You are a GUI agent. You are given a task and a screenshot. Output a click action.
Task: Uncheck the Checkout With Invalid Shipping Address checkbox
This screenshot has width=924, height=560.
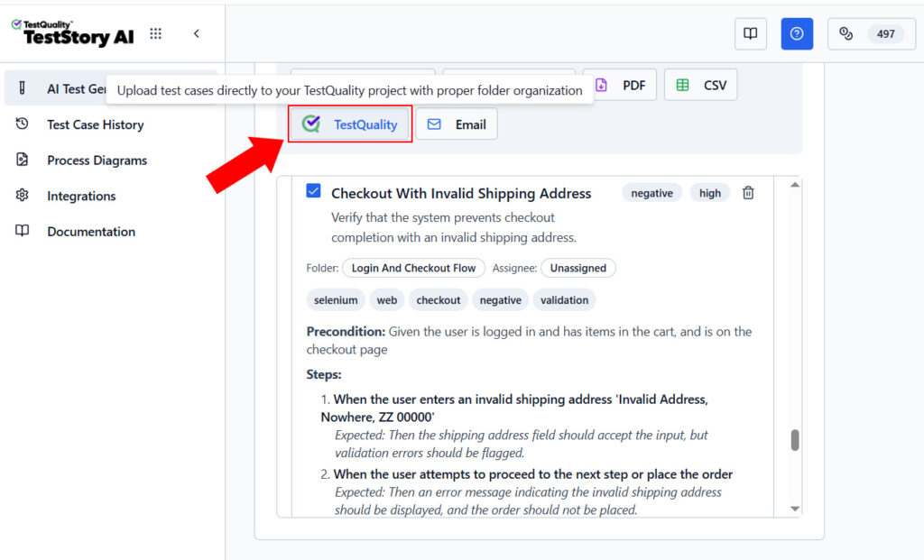click(x=313, y=191)
